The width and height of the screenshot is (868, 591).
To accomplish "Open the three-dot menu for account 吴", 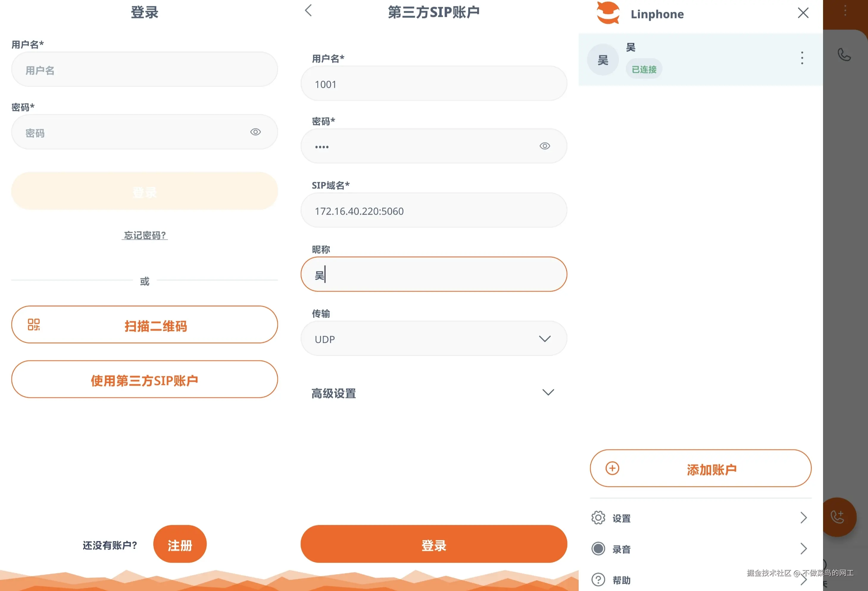I will pos(802,58).
